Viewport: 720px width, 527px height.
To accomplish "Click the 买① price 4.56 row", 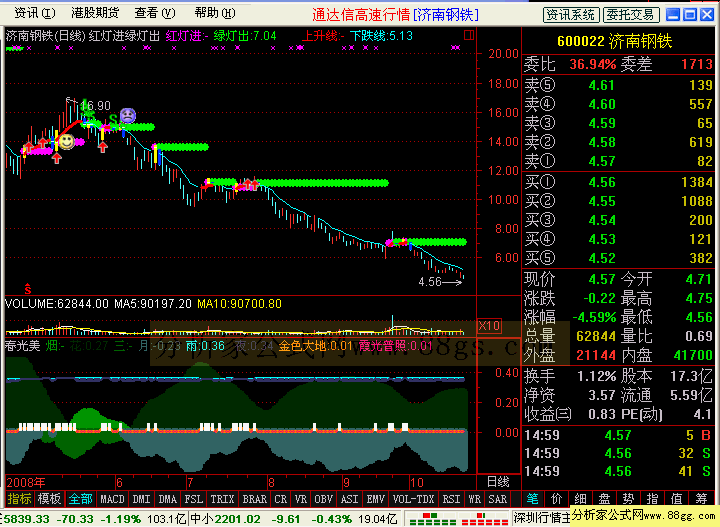I will pyautogui.click(x=619, y=182).
